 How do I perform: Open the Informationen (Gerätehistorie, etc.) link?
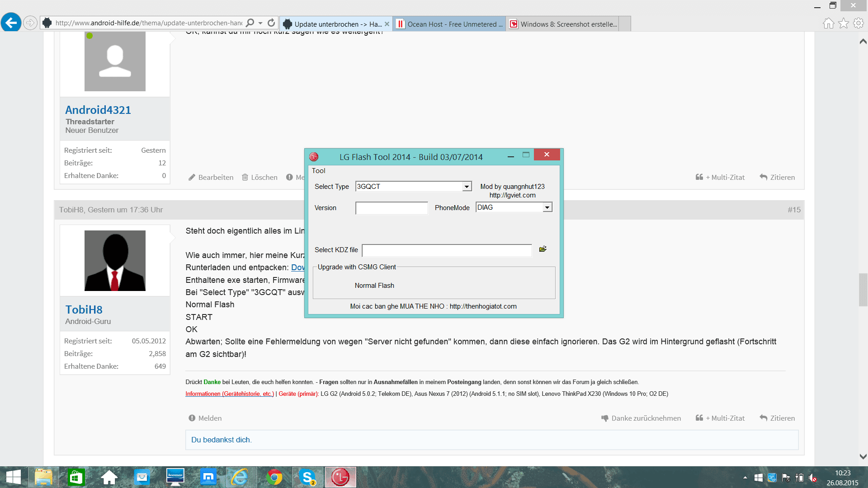[230, 394]
